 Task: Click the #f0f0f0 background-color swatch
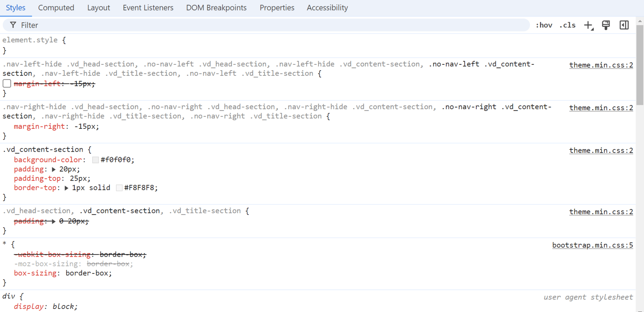(x=95, y=159)
